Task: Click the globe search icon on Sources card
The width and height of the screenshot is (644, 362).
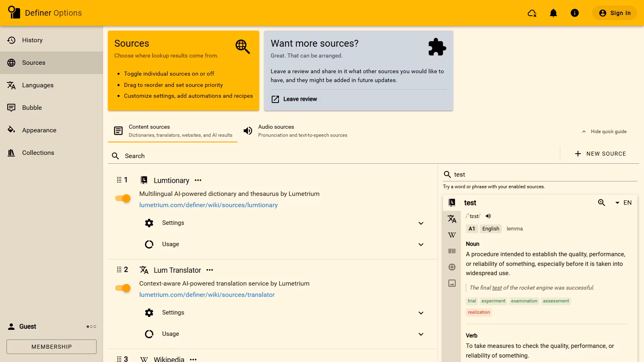Action: point(243,47)
